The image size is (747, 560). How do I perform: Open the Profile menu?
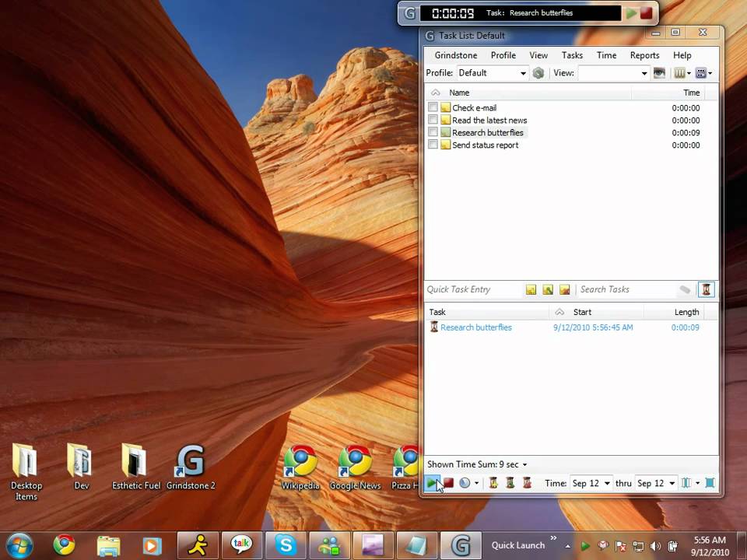503,55
